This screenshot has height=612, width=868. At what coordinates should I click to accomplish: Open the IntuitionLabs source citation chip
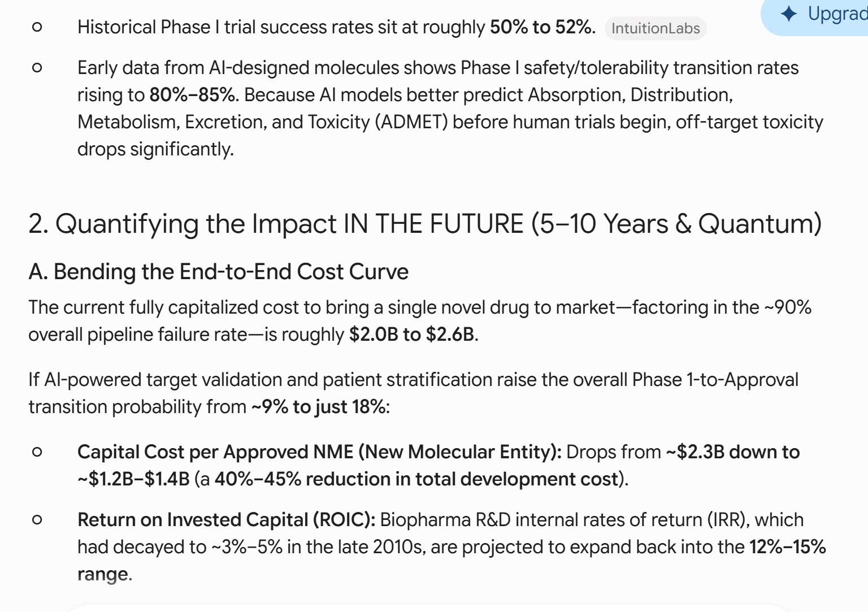pos(656,28)
